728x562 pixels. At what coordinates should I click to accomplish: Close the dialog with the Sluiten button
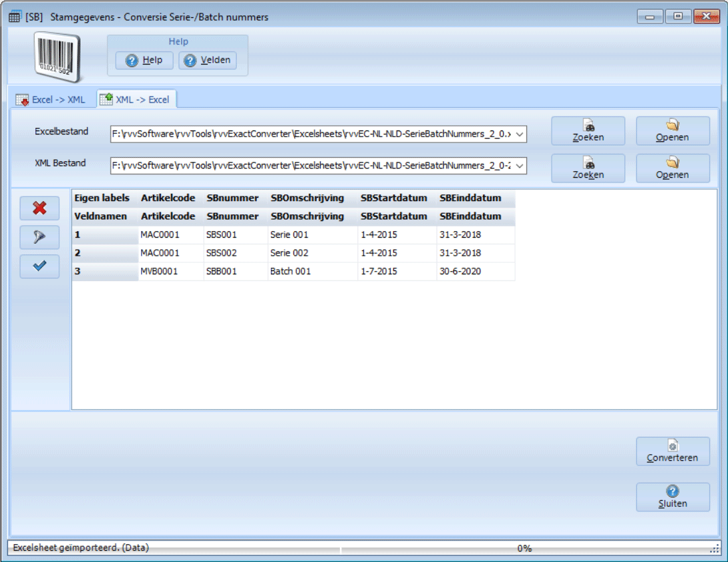[673, 497]
